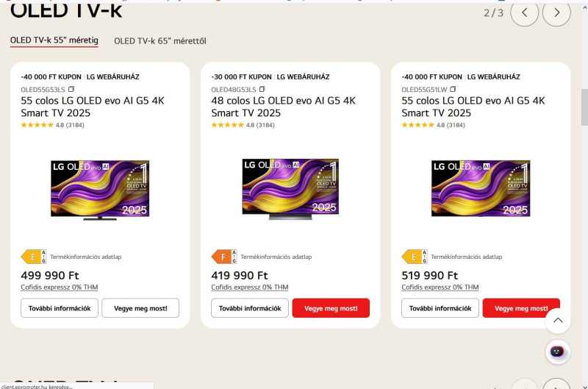
Task: Click the OLED55G53LS TV product image
Action: pyautogui.click(x=100, y=190)
